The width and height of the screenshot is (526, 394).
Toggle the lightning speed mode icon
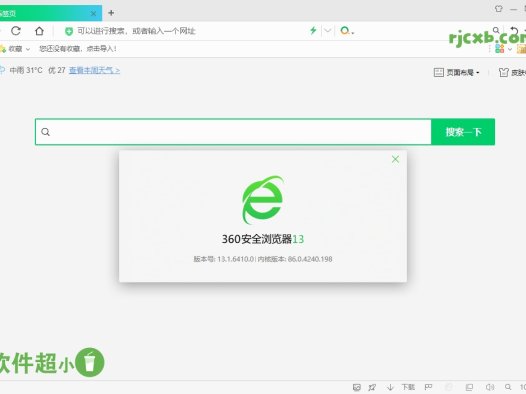313,31
